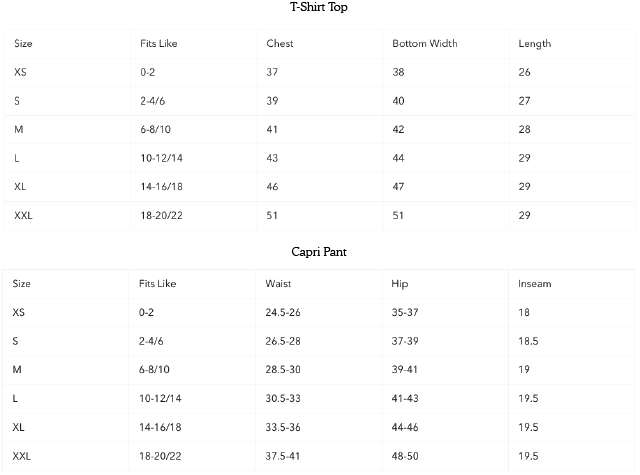Viewport: 640px width, 475px height.
Task: Click the M length value 28
Action: (524, 130)
